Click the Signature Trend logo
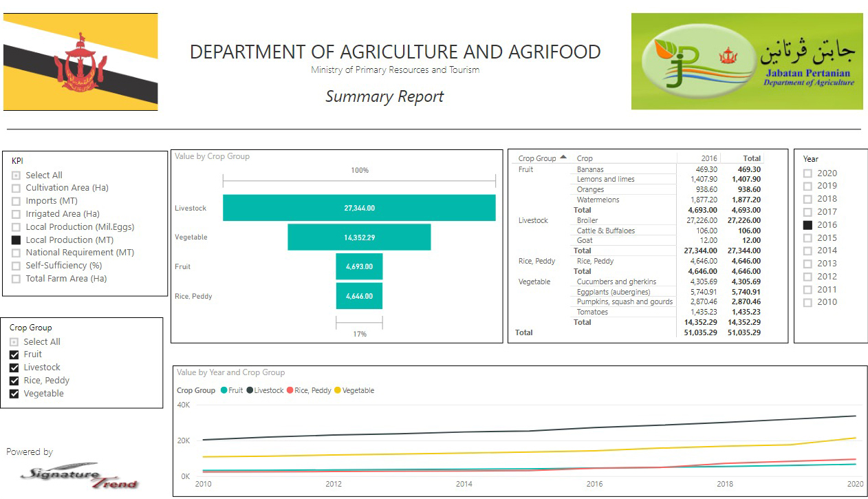This screenshot has height=499, width=868. [79, 475]
